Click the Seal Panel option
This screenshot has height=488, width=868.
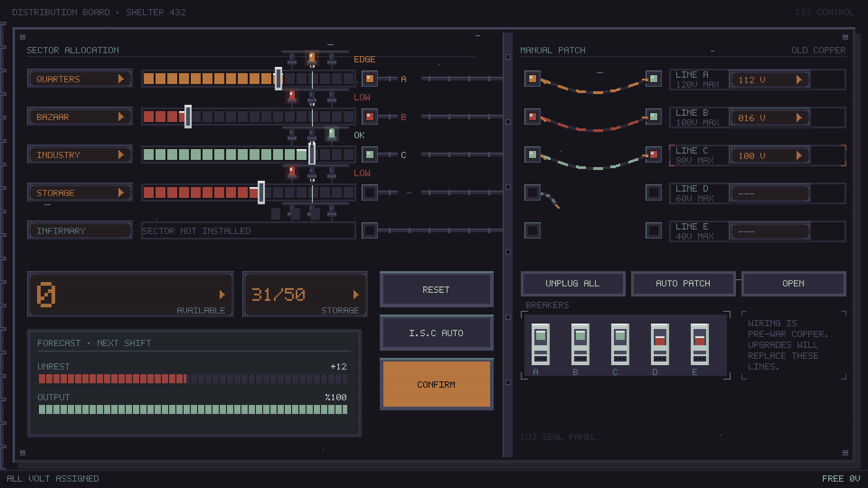[x=558, y=437]
